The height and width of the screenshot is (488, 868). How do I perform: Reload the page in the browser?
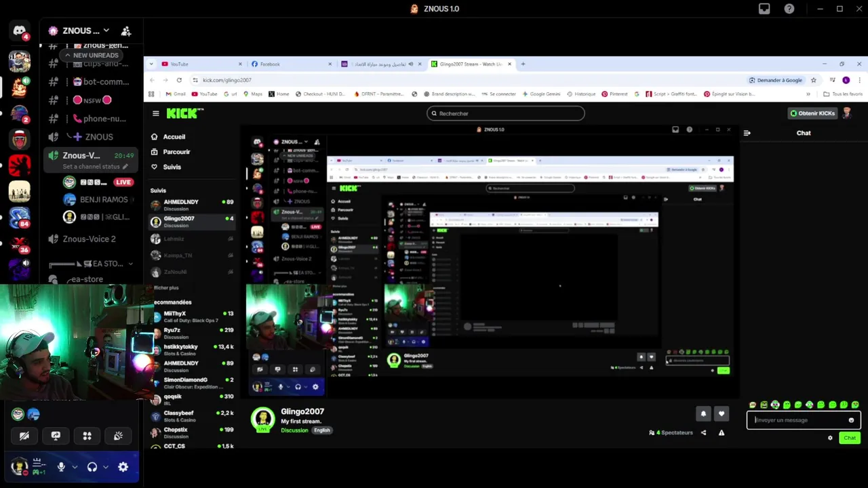tap(179, 80)
